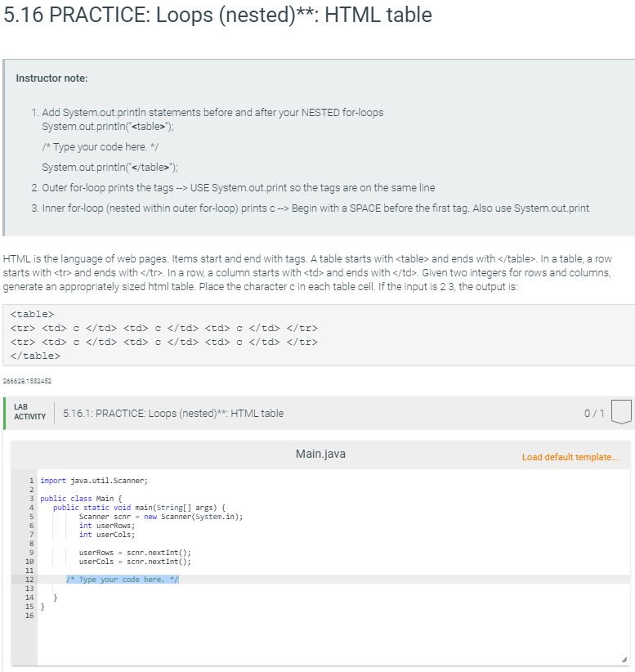Click the page title '5.16 PRACTICE: Loops (nested)**: HTML table'
The image size is (635, 672).
tap(217, 15)
